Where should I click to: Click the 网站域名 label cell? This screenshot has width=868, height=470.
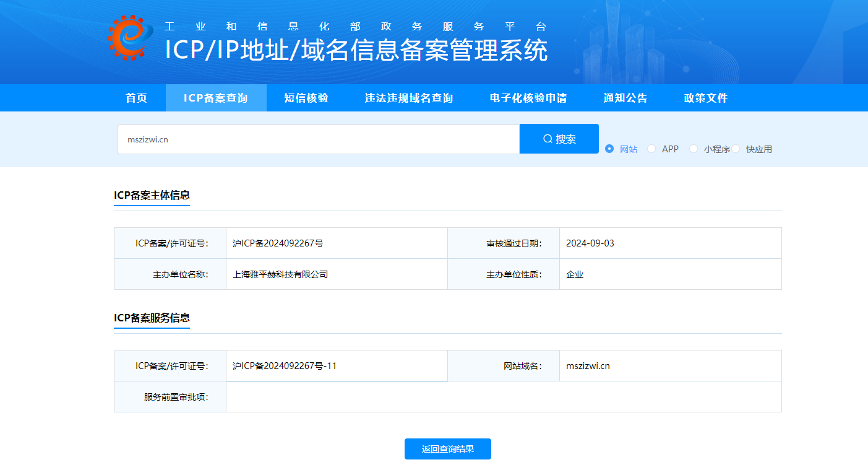[x=504, y=366]
